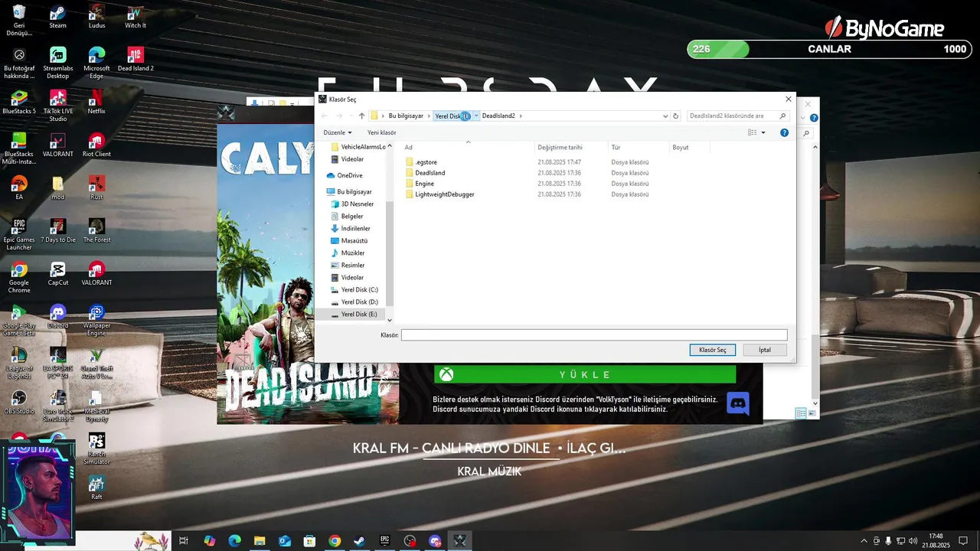
Task: Open the .egstore folder
Action: [426, 162]
